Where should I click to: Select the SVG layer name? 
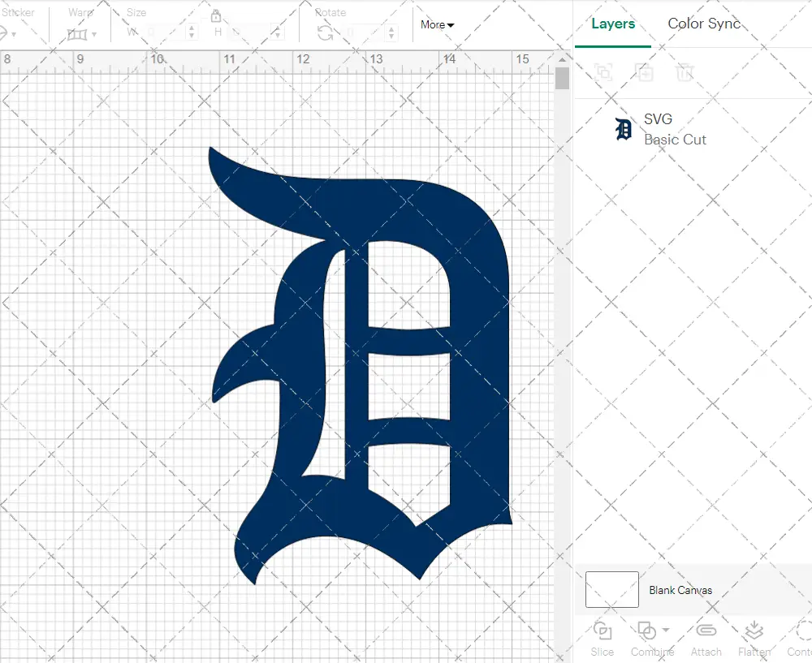click(658, 119)
